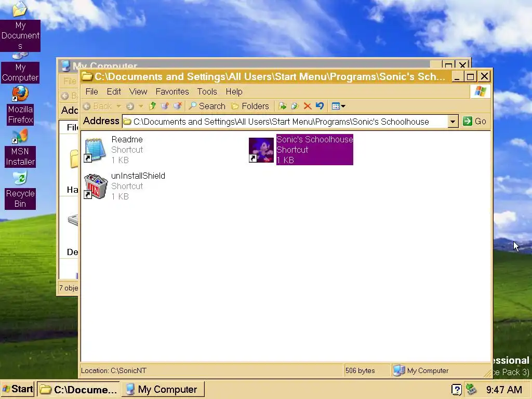Image resolution: width=532 pixels, height=399 pixels.
Task: Click the My Computer zone in status bar
Action: (x=421, y=370)
